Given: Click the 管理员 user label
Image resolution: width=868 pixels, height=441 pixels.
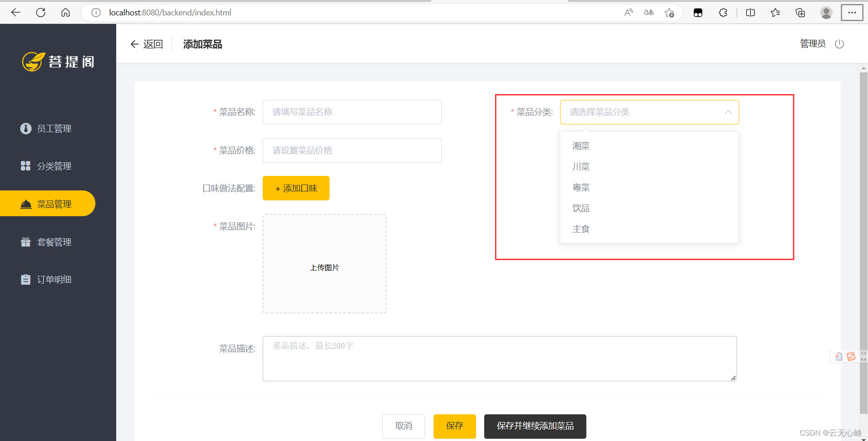Looking at the screenshot, I should tap(813, 43).
